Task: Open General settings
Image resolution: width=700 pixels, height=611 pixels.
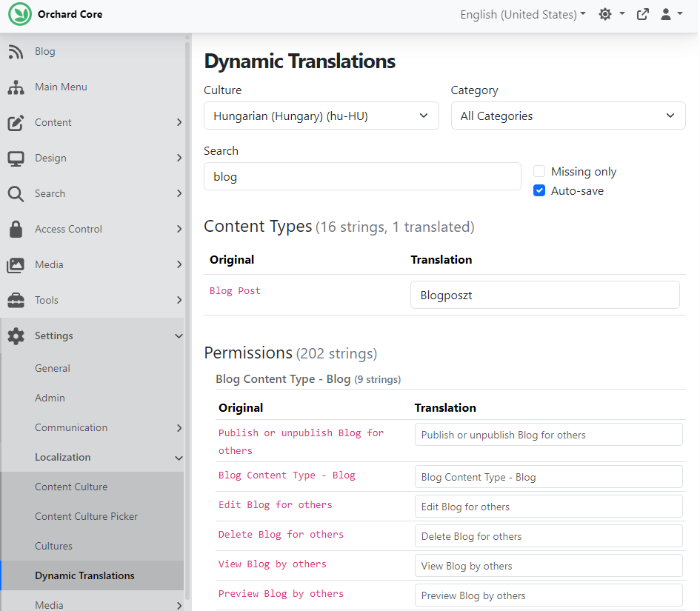Action: (x=53, y=368)
